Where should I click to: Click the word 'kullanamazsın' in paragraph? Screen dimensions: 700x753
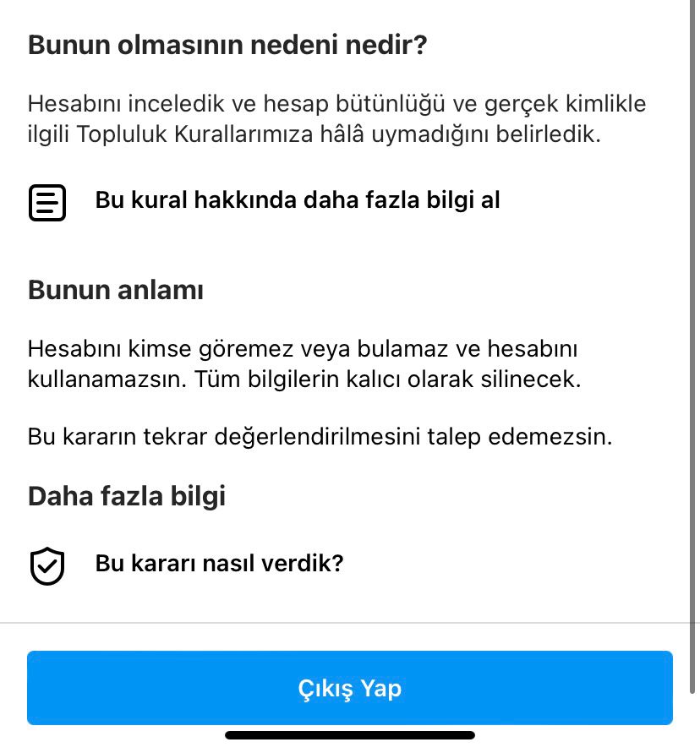[x=107, y=379]
